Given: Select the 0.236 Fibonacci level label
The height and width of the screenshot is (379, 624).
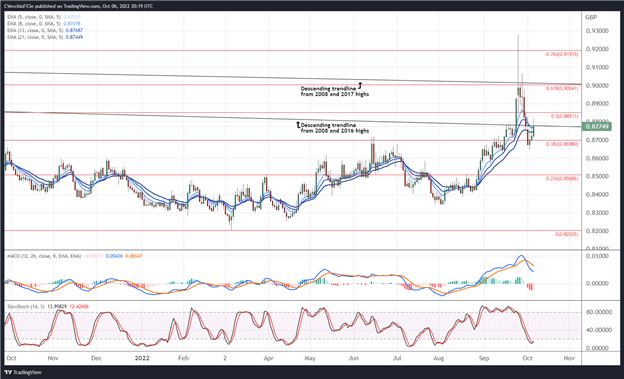Looking at the screenshot, I should pos(562,178).
